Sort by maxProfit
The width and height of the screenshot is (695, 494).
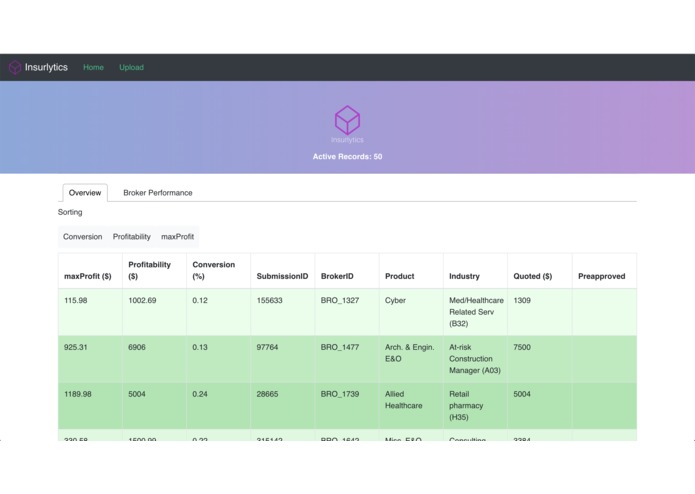177,237
